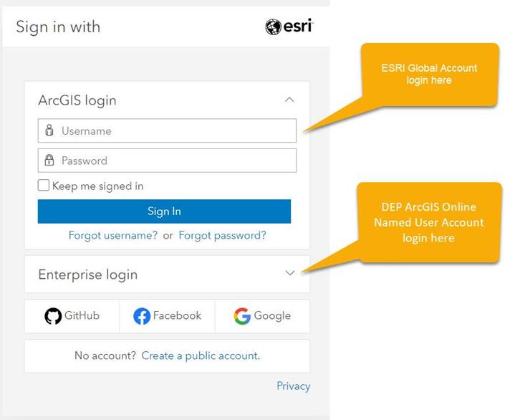Open the Forgot password? link
Image resolution: width=520 pixels, height=420 pixels.
click(222, 235)
